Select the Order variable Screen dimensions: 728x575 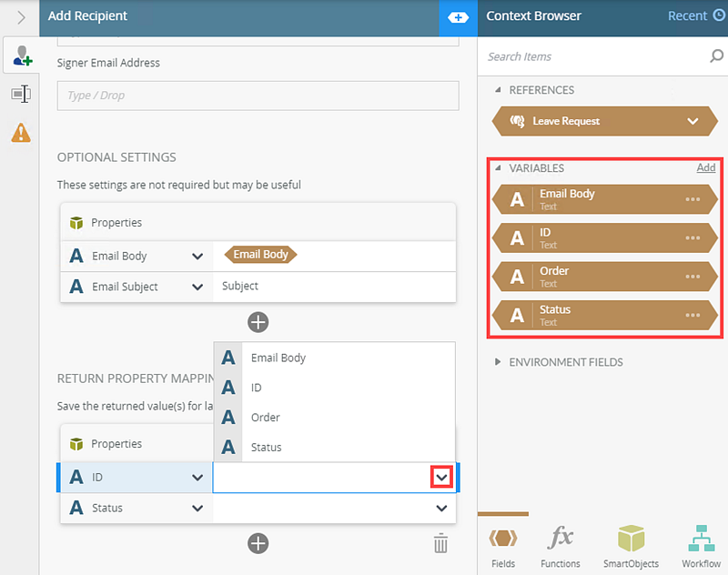pyautogui.click(x=604, y=277)
